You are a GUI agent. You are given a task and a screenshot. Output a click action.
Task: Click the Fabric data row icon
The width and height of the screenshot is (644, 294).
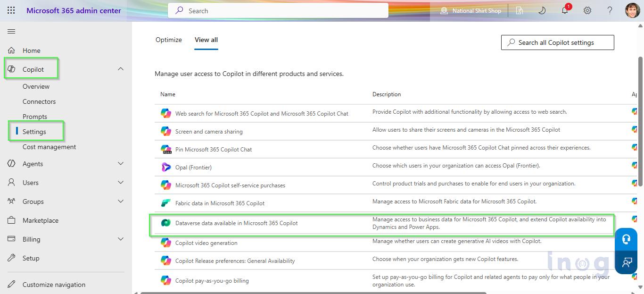point(165,203)
